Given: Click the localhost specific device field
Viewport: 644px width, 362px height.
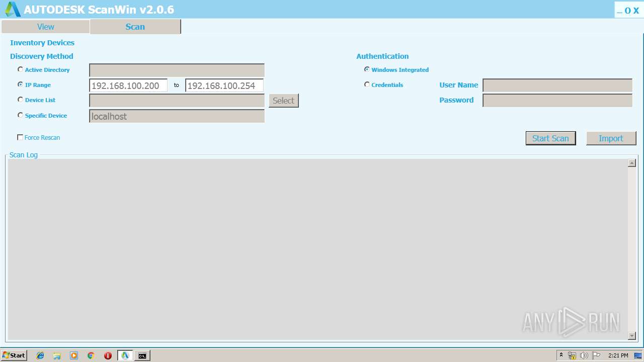Looking at the screenshot, I should click(177, 116).
